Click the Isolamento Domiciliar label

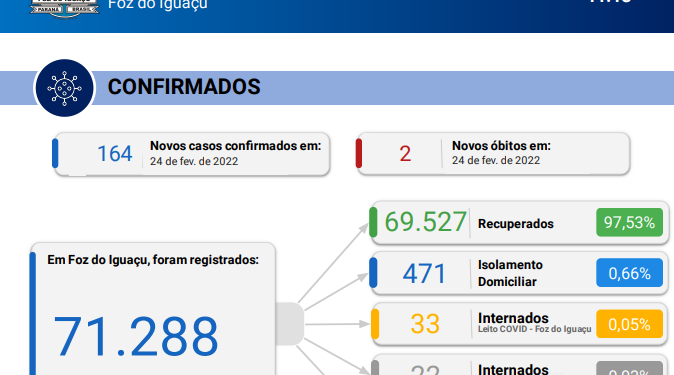point(510,273)
